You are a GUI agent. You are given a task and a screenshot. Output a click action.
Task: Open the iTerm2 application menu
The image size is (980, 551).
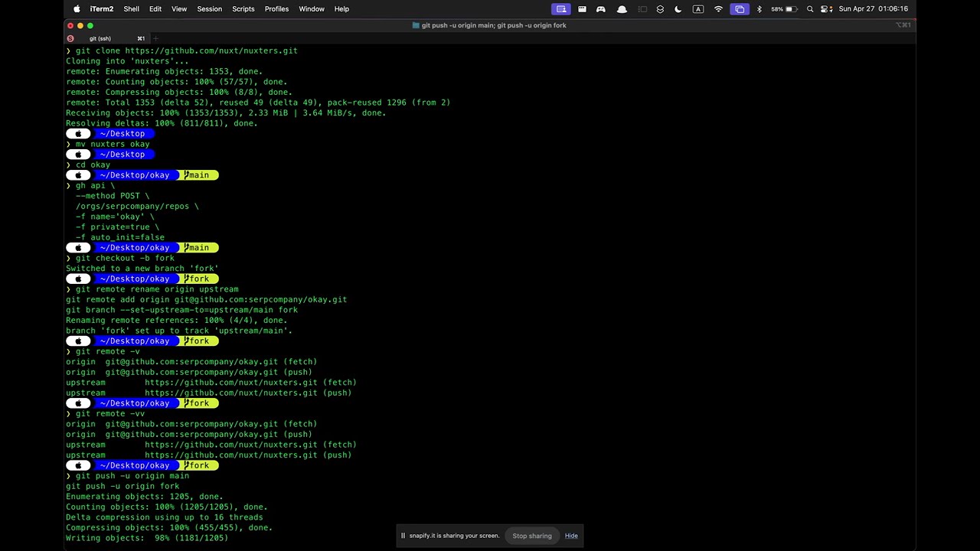click(102, 9)
